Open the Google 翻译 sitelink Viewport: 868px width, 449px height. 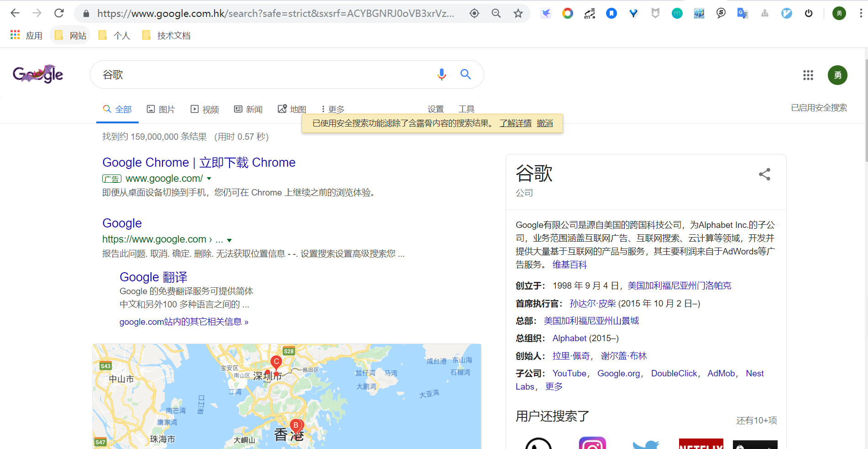pos(153,277)
